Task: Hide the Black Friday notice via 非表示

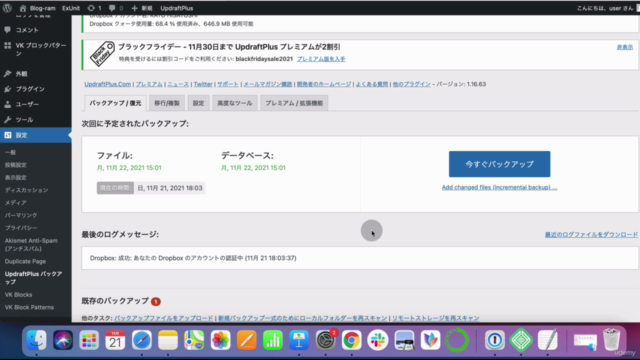Action: (x=624, y=47)
